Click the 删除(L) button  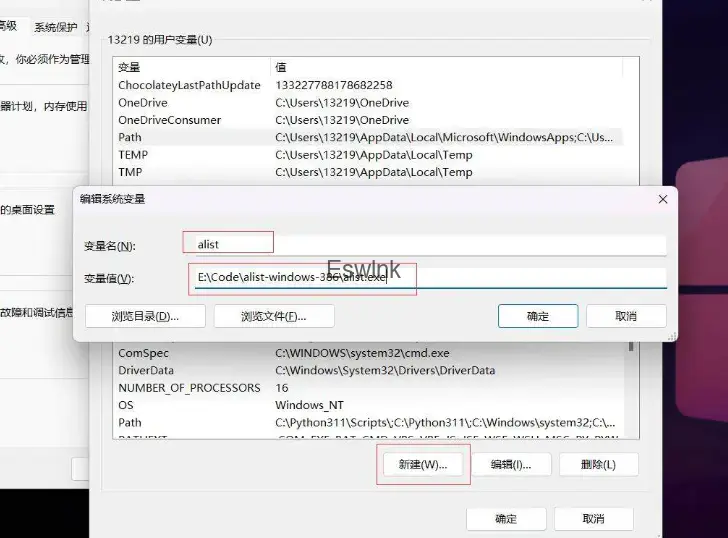[x=598, y=465]
